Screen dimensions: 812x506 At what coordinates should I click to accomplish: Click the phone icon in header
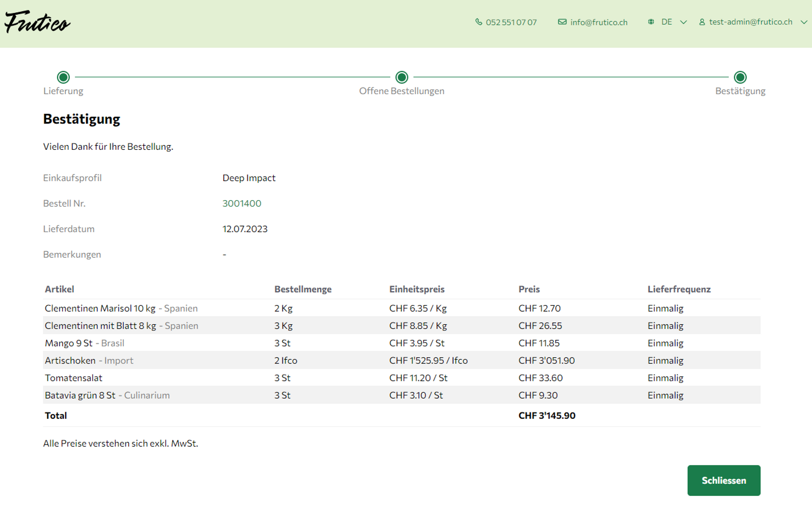point(479,22)
